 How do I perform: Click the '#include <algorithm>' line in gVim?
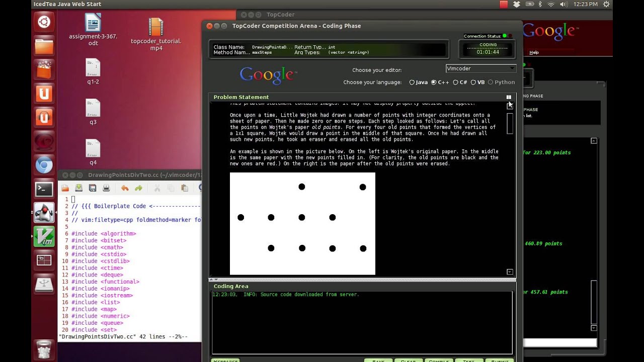pos(104,234)
